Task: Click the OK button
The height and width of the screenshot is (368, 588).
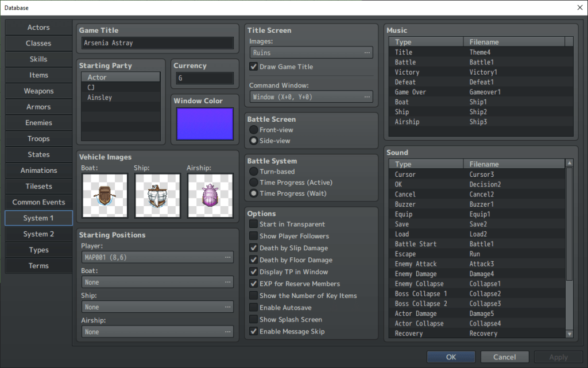Action: 451,357
